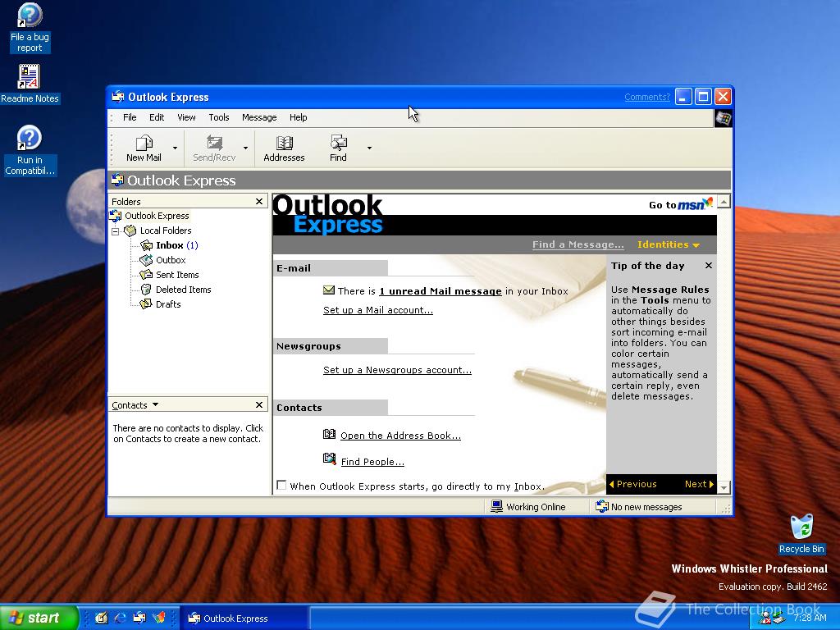Click Open the Address Book link
This screenshot has width=840, height=630.
point(400,436)
